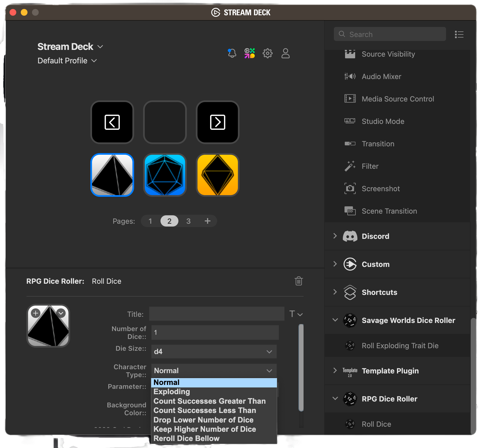Select the empty middle key slot
Screen dimensions: 480x448
165,122
